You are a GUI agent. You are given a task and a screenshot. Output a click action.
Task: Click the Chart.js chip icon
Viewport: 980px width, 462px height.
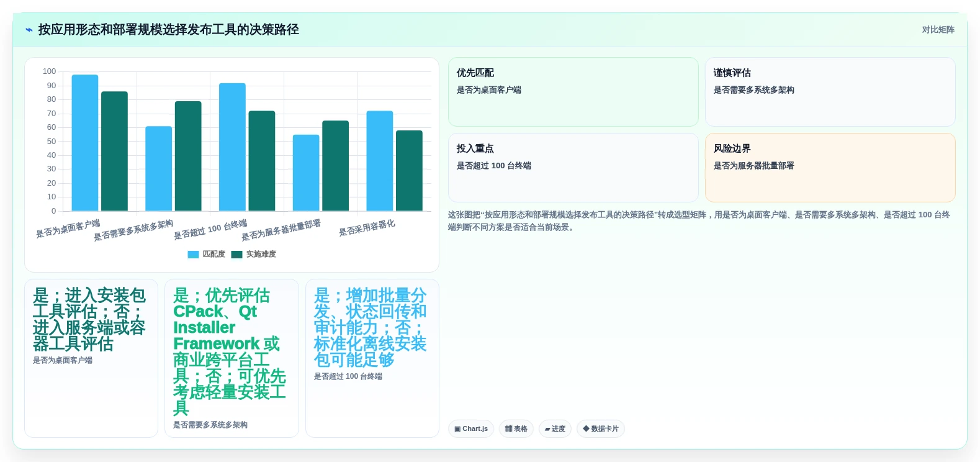pyautogui.click(x=457, y=429)
